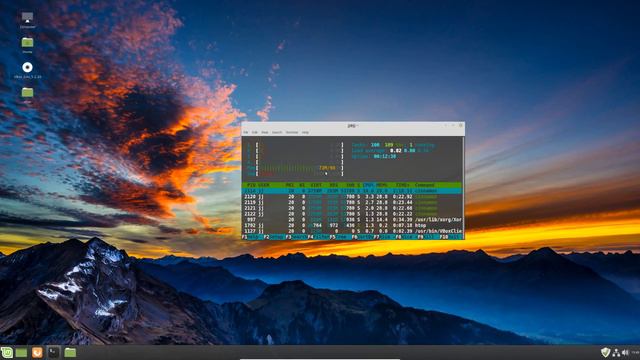Screen dimensions: 640x360
Task: Select process row with PID 2119
Action: pos(352,202)
